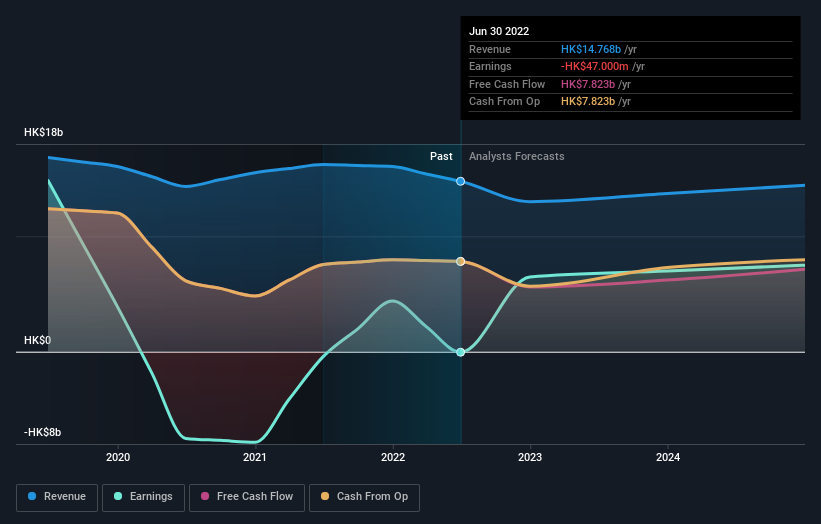Toggle the Earnings legend button

[143, 497]
